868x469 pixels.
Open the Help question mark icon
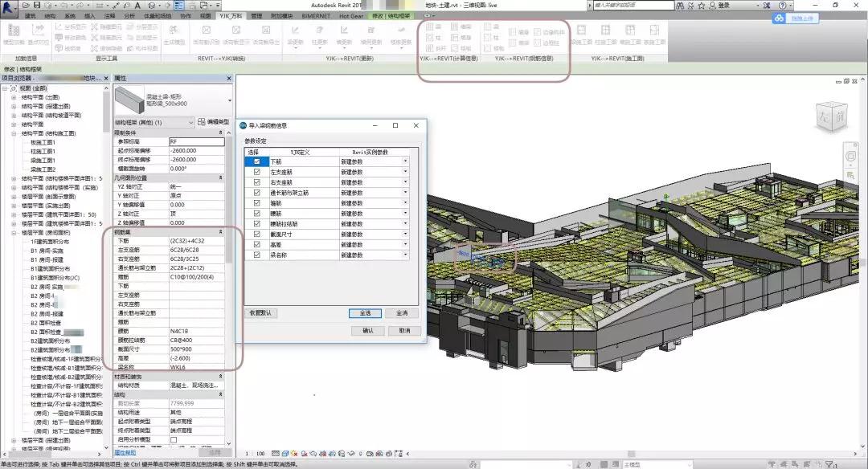tap(782, 5)
